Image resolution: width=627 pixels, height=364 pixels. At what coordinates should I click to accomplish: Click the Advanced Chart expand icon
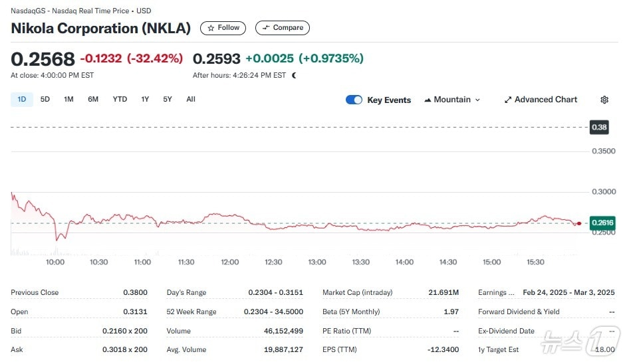pos(508,100)
